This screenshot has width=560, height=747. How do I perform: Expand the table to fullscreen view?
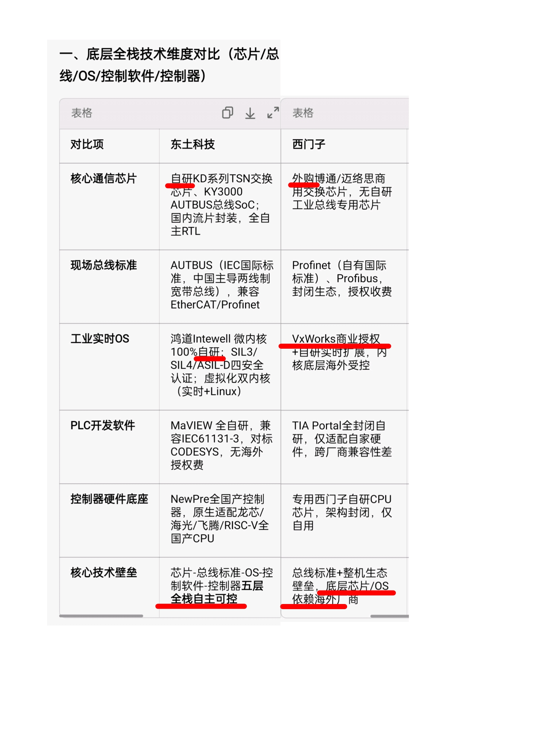pyautogui.click(x=273, y=113)
